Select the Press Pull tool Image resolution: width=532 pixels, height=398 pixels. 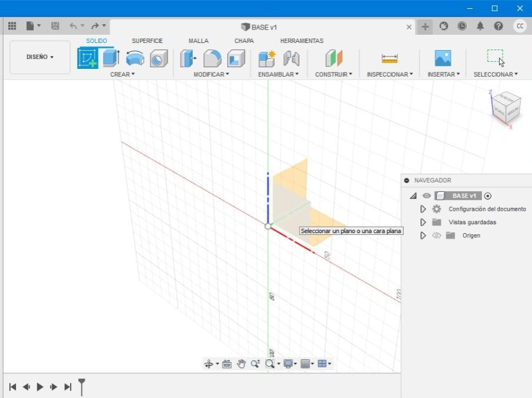[x=188, y=58]
